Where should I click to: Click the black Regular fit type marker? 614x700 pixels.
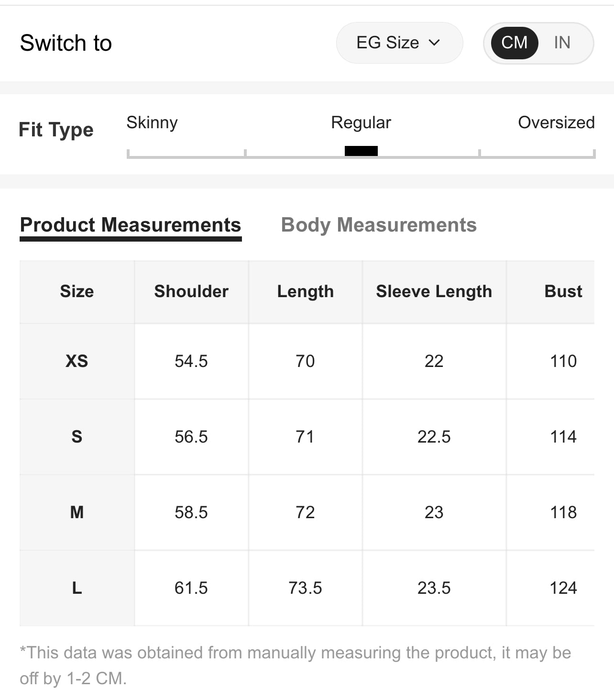[x=361, y=151]
